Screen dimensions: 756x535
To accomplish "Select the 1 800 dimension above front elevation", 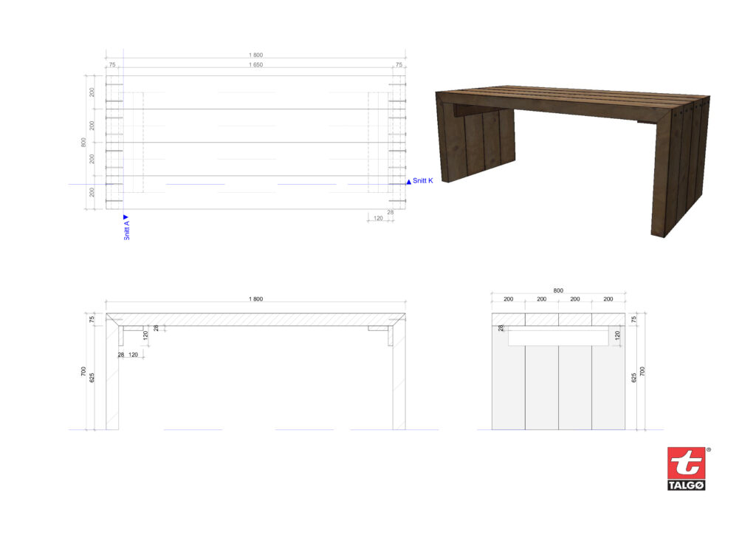I will coord(255,299).
